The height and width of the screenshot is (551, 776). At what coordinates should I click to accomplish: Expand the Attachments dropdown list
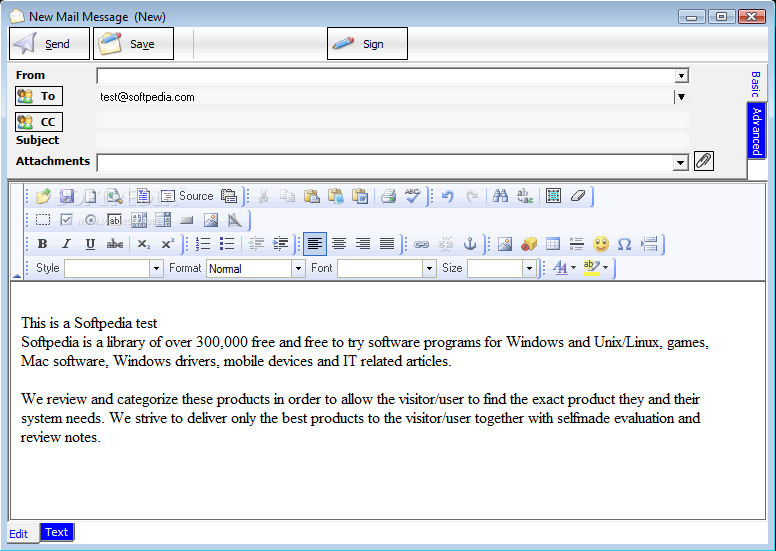click(x=681, y=163)
